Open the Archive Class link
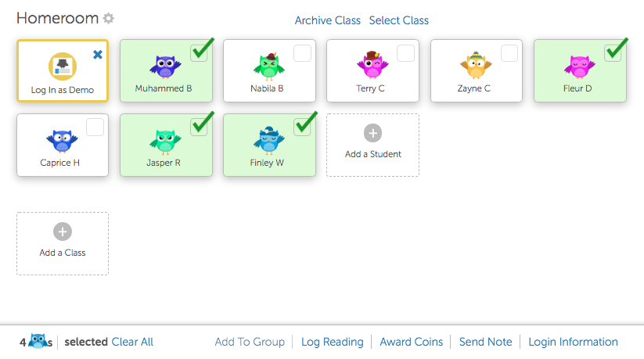 (x=327, y=20)
